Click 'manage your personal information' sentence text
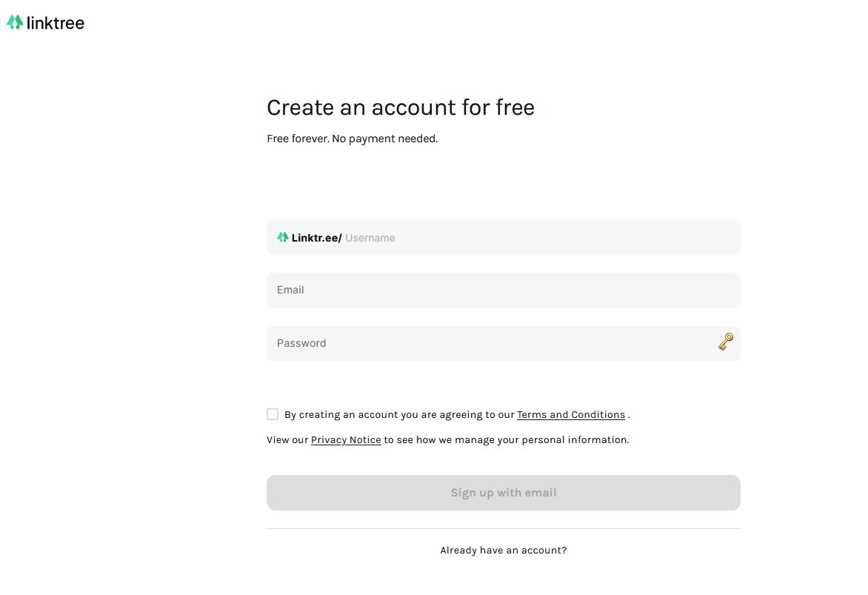This screenshot has height=595, width=868. [x=541, y=440]
